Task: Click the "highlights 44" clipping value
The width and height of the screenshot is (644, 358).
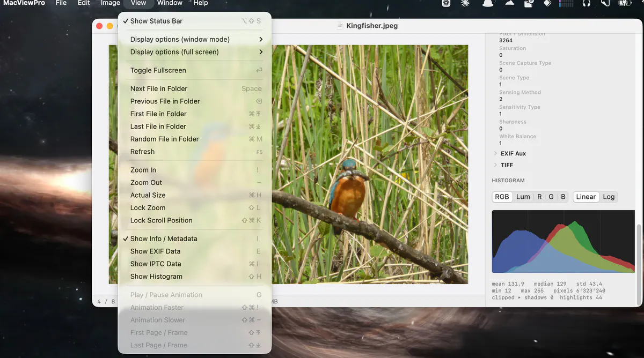Action: [581, 297]
